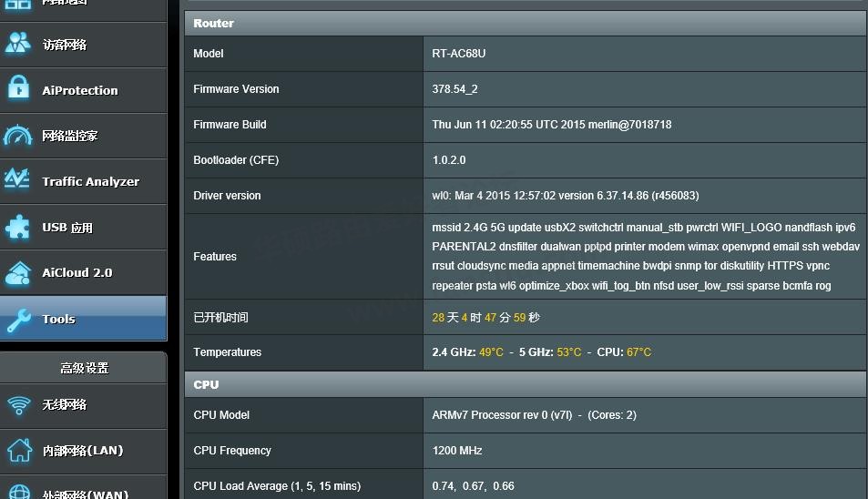The image size is (868, 499).
Task: Open the network map icon at top
Action: [x=17, y=5]
